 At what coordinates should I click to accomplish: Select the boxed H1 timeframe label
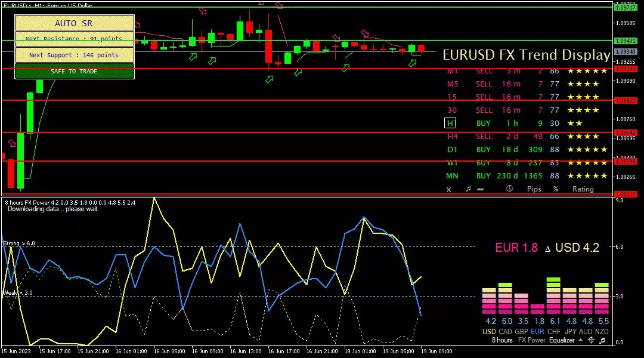[451, 124]
